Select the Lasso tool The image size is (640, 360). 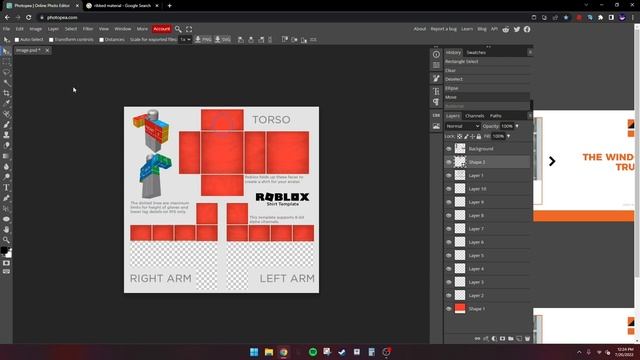(x=6, y=73)
